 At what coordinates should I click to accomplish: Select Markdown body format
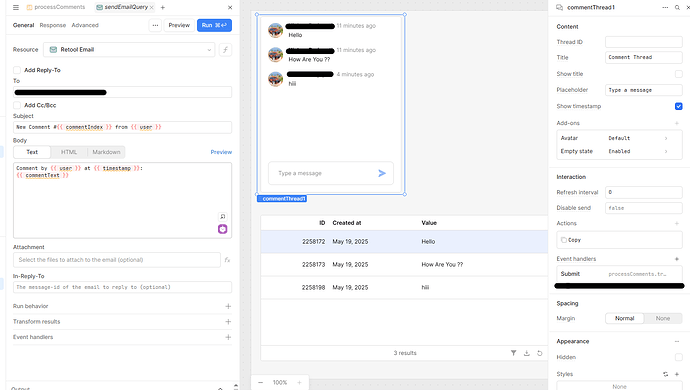106,152
